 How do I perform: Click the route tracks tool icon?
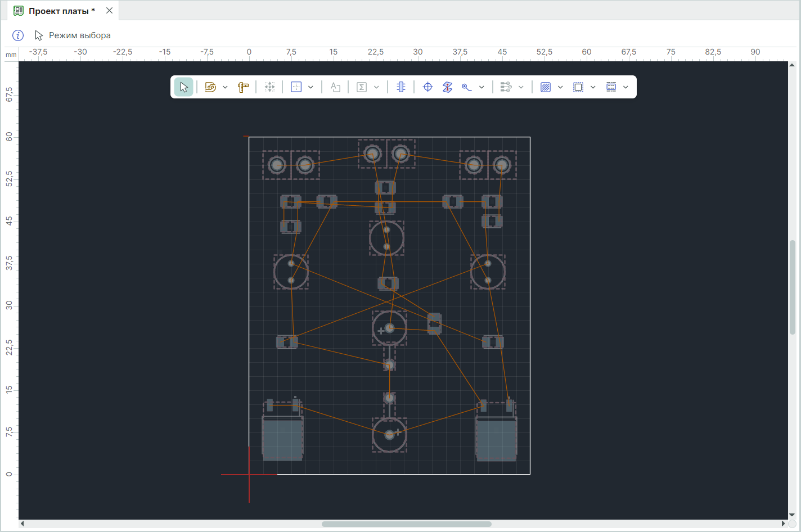210,87
